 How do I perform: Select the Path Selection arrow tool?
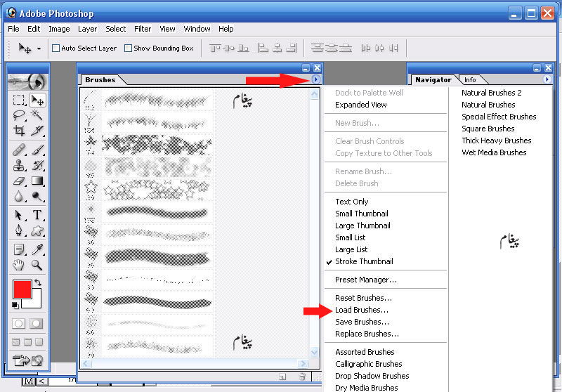point(19,215)
